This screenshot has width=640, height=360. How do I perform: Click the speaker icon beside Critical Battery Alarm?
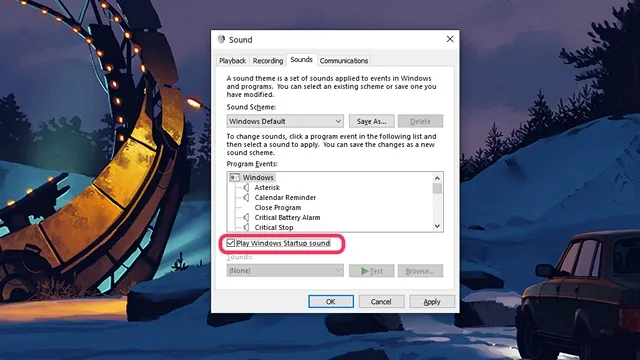pos(246,218)
